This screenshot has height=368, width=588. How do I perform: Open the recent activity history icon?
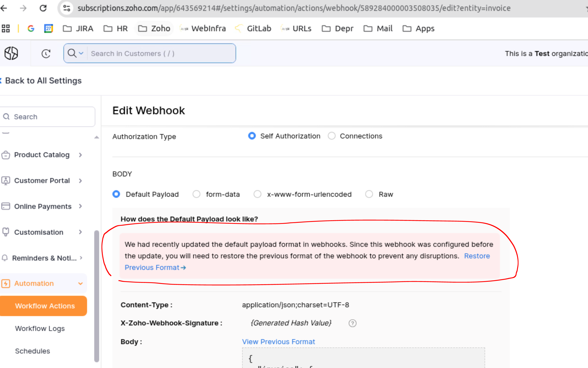[46, 53]
